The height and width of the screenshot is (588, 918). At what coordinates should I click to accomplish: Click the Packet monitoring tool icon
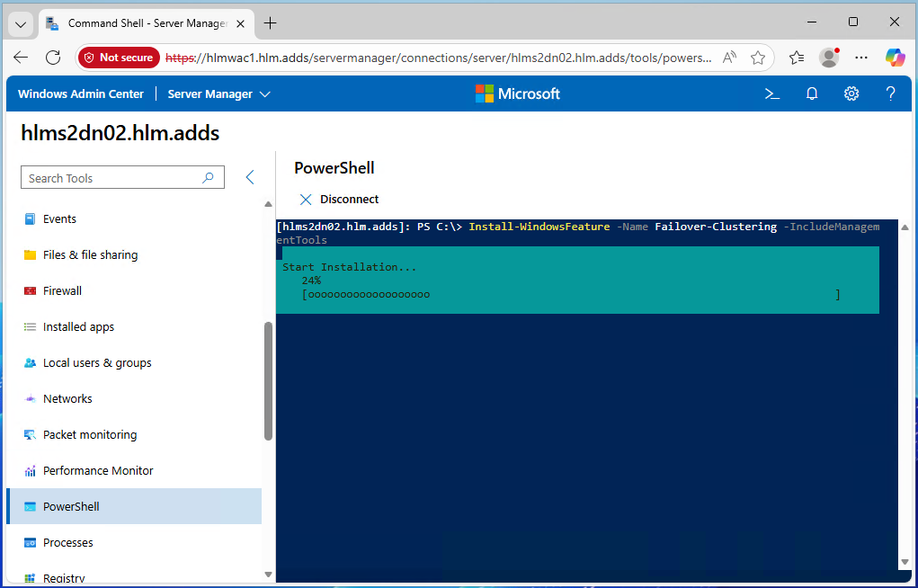pos(30,435)
